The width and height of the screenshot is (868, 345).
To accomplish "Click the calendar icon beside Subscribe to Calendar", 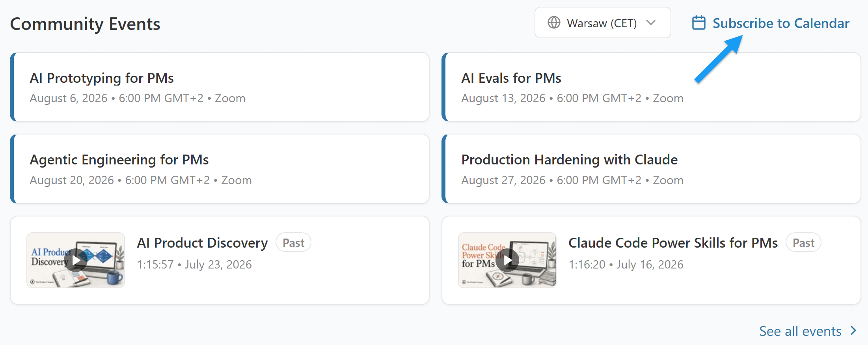I will 698,23.
